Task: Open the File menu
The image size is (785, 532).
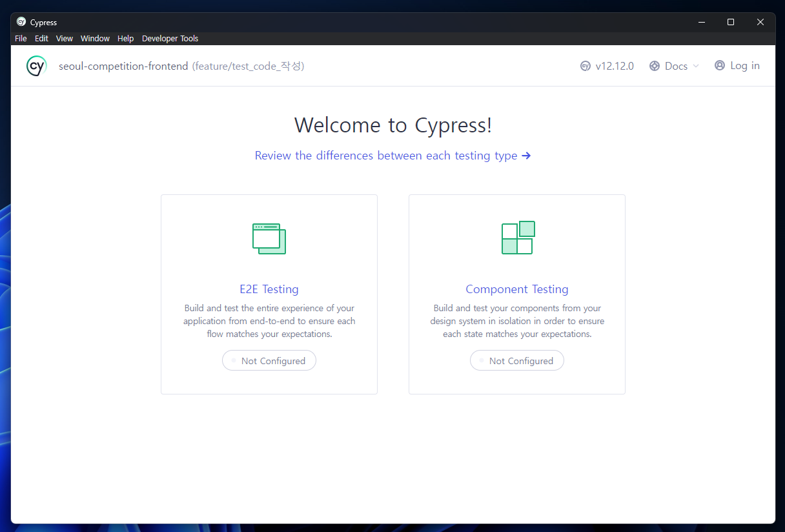Action: [x=21, y=39]
